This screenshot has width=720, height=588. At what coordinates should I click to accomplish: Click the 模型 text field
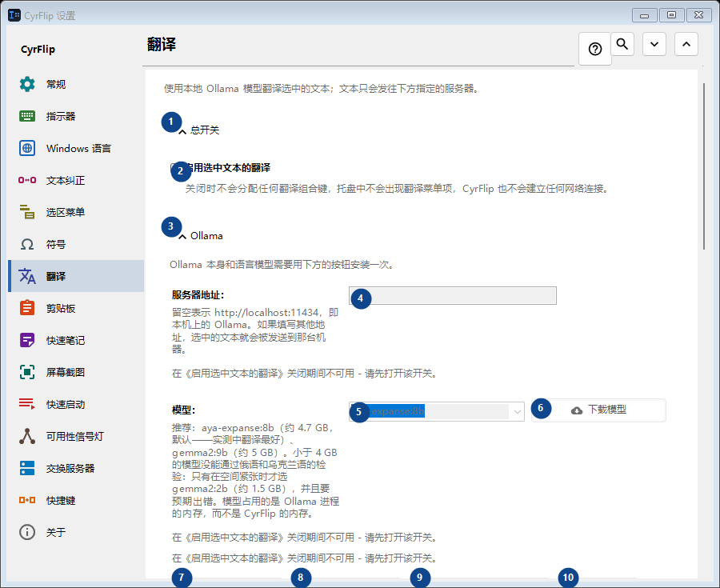[x=430, y=411]
